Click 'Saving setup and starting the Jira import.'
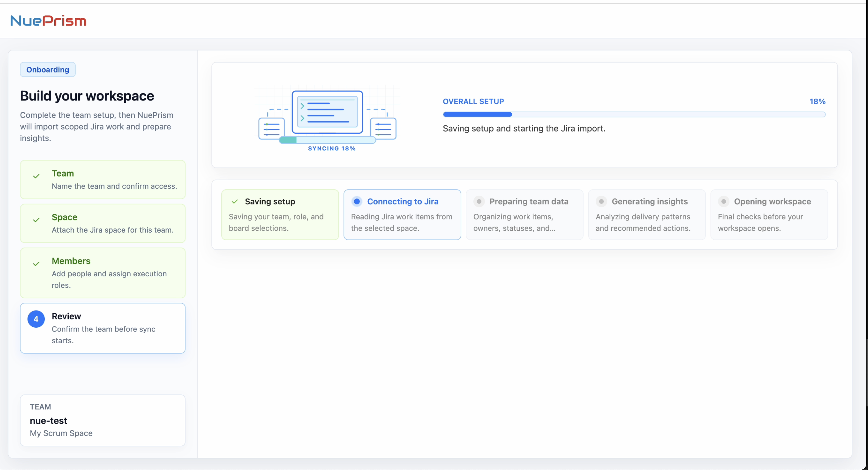The height and width of the screenshot is (470, 868). click(524, 128)
